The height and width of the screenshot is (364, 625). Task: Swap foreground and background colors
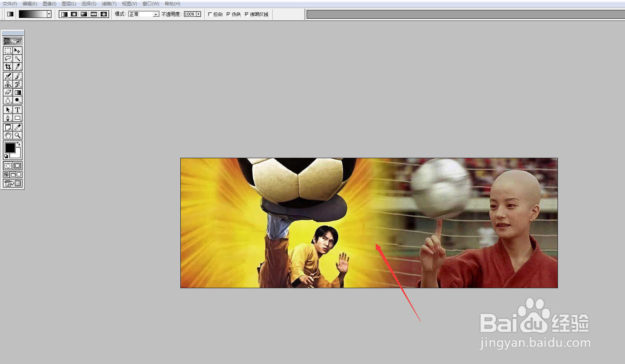click(x=18, y=144)
